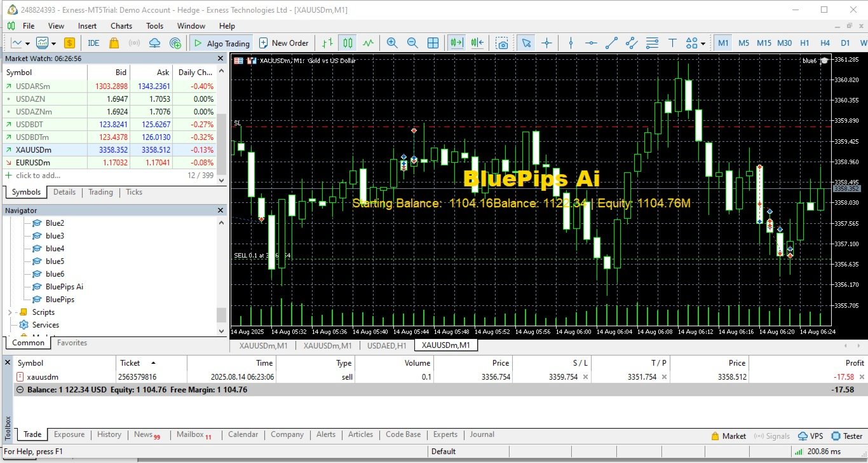Screen dimensions: 868x463
Task: Select blue6 expert in Navigator
Action: tap(55, 274)
